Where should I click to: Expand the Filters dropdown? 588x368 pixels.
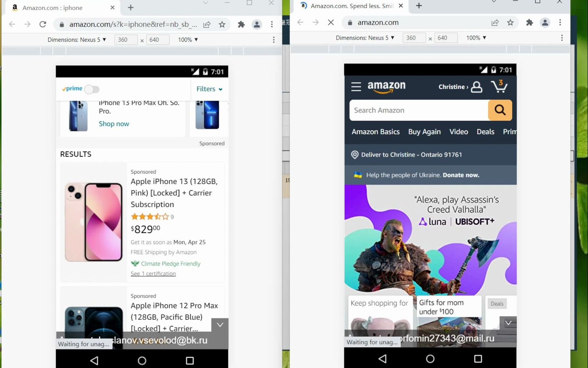pyautogui.click(x=209, y=89)
